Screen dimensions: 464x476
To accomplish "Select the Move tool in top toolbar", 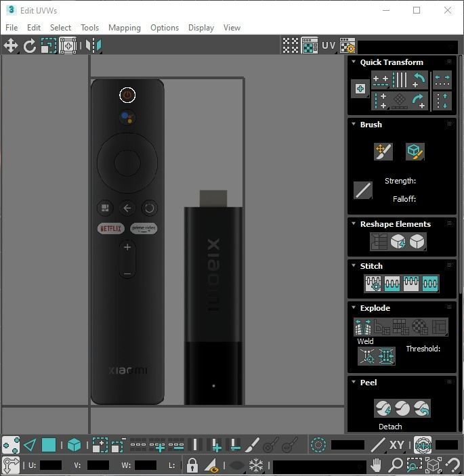I will click(x=11, y=46).
